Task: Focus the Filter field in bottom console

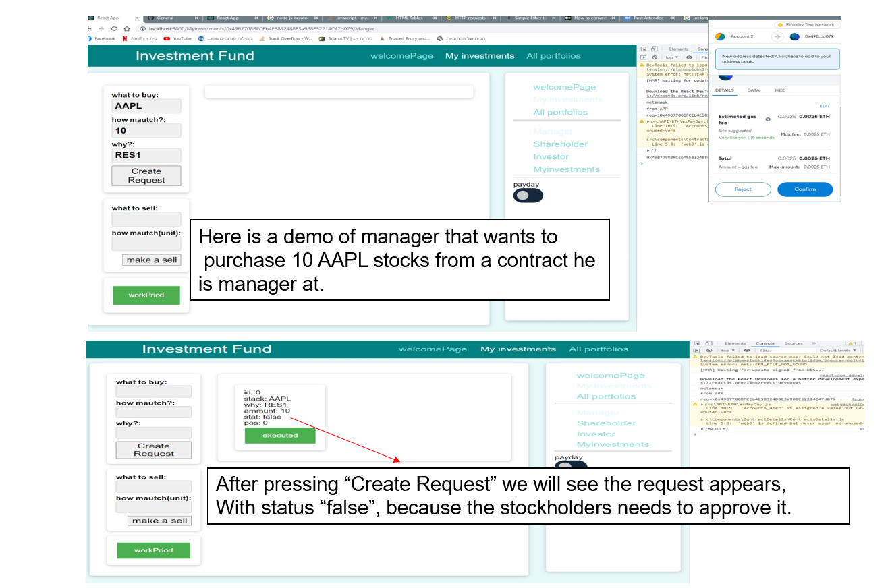Action: [785, 351]
